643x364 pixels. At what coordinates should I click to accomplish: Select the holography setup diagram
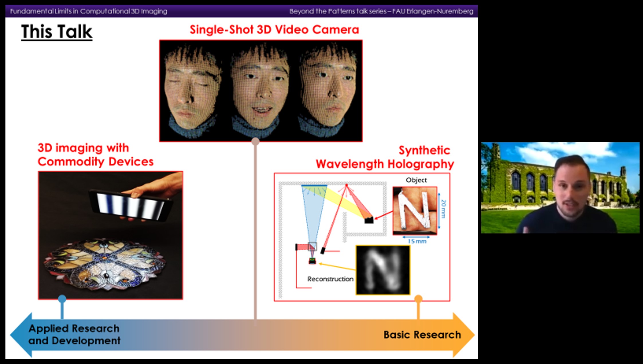pyautogui.click(x=362, y=237)
